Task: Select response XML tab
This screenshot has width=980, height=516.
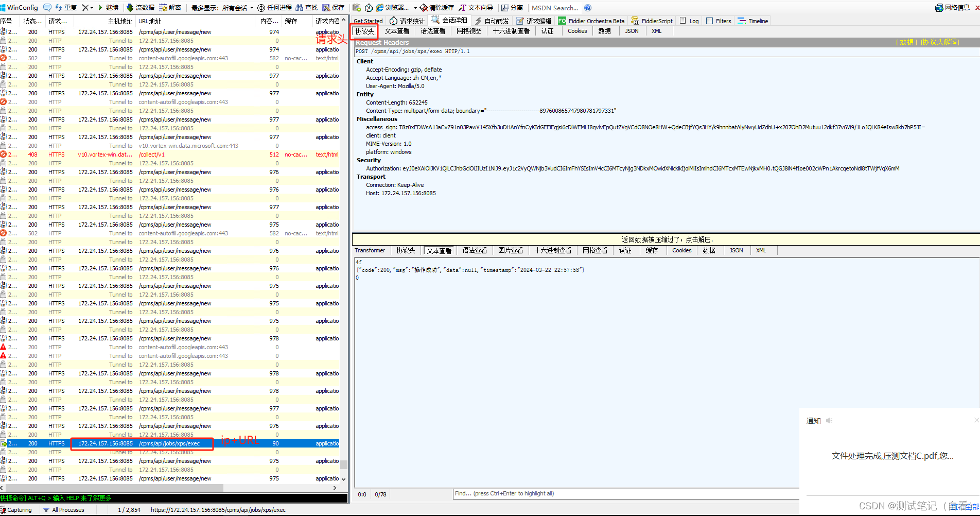Action: tap(761, 250)
